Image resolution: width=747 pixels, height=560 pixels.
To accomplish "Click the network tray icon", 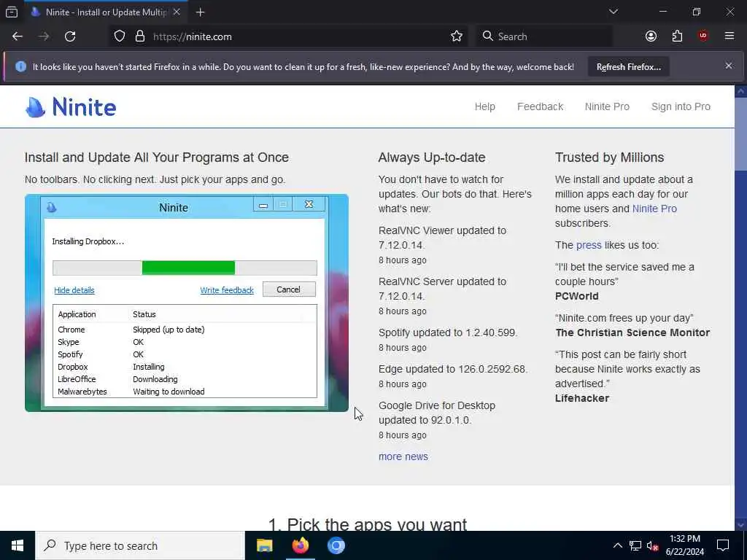I will [635, 545].
